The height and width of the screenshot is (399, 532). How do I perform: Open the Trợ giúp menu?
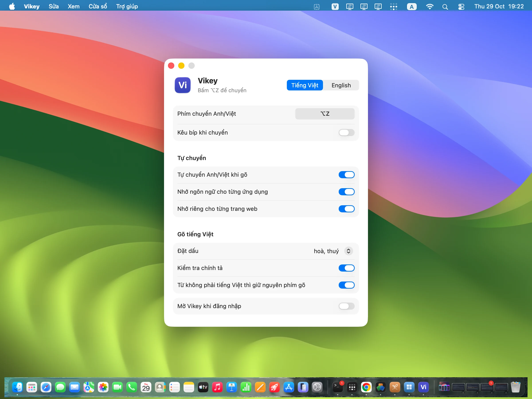127,6
